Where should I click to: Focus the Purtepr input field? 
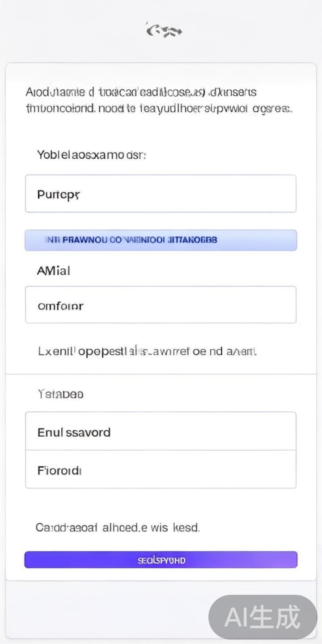coord(161,194)
